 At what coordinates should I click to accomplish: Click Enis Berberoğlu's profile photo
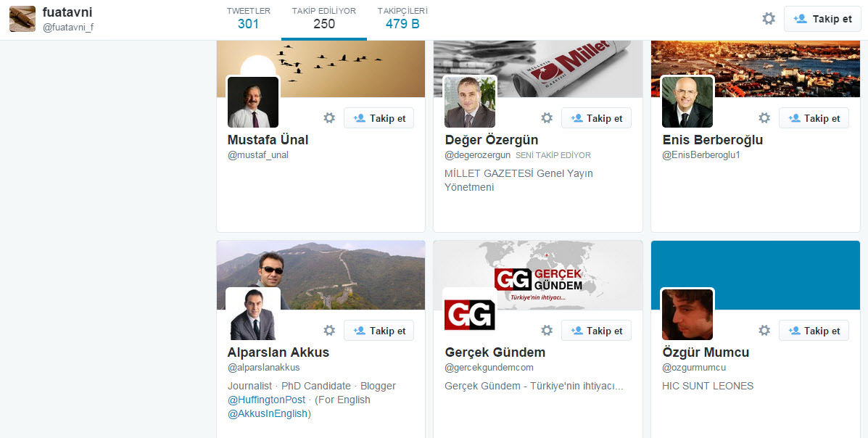click(687, 102)
